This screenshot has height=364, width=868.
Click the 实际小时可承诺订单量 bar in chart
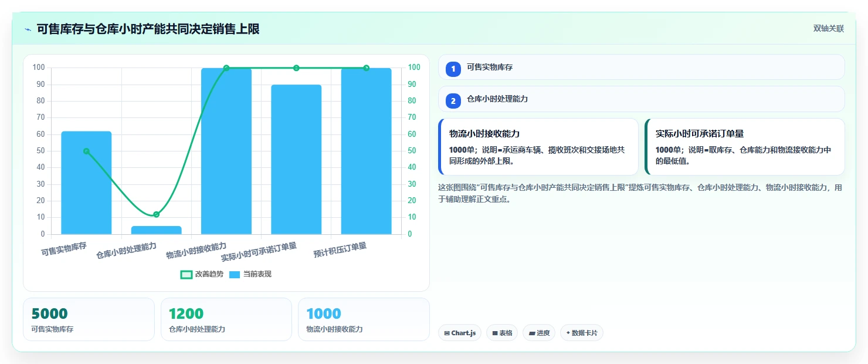point(296,160)
